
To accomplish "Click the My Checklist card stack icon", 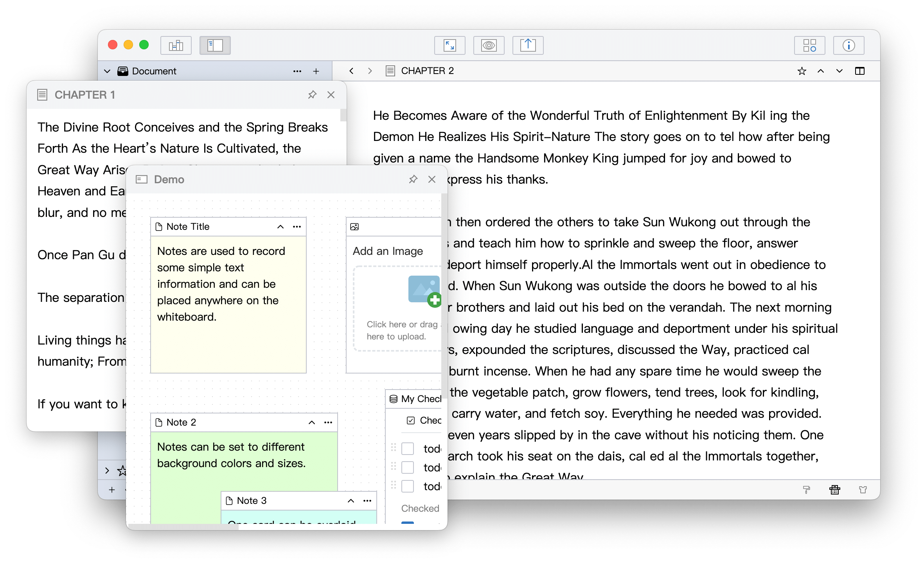I will [x=394, y=399].
